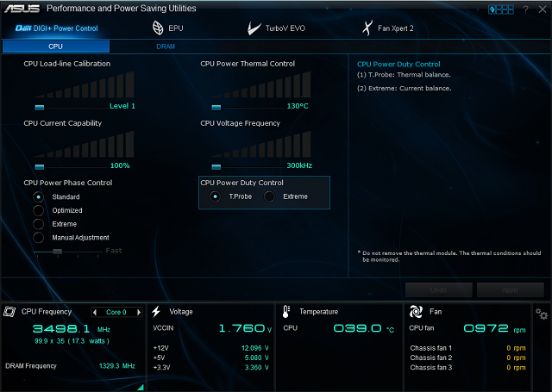Click the Apply button
Screen dimensions: 552x392
(x=510, y=289)
